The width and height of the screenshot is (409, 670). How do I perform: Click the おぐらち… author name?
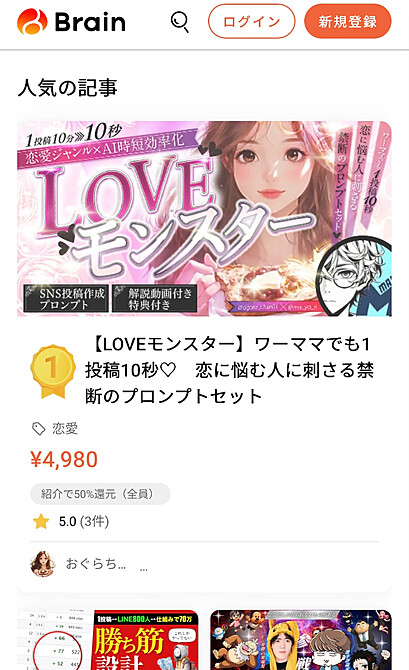(x=96, y=564)
